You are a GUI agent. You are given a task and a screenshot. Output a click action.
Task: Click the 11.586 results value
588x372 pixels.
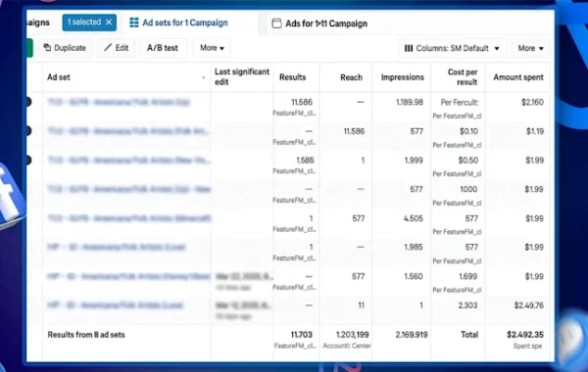[302, 102]
